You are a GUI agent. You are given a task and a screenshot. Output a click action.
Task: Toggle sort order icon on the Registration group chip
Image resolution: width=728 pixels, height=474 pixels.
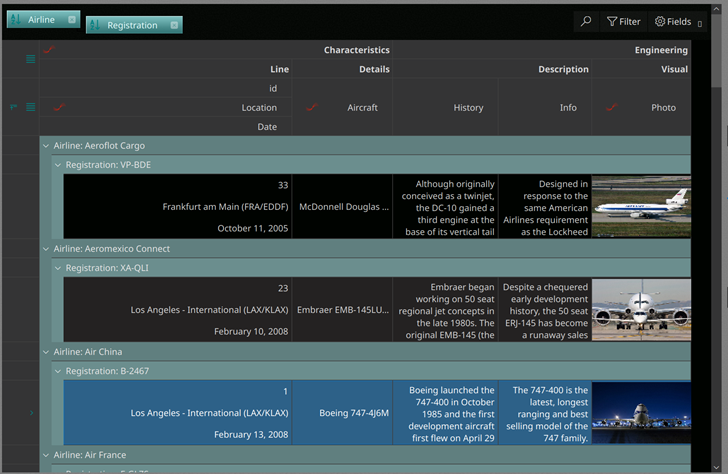[95, 25]
